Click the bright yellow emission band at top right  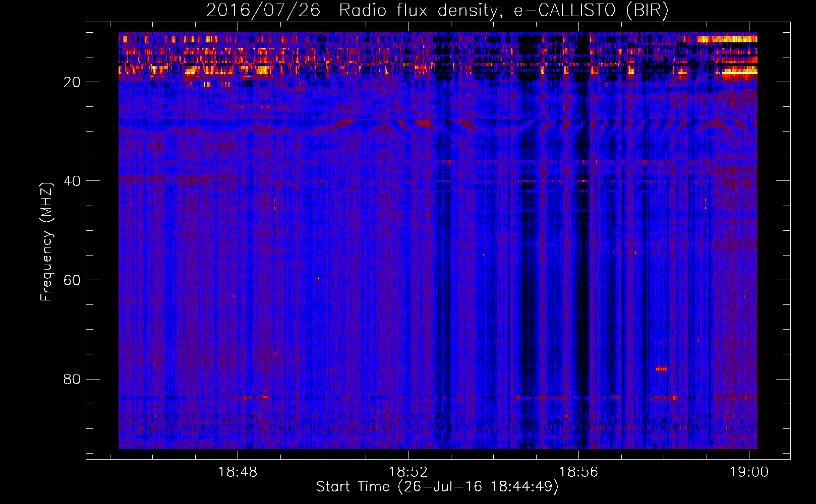[x=727, y=39]
